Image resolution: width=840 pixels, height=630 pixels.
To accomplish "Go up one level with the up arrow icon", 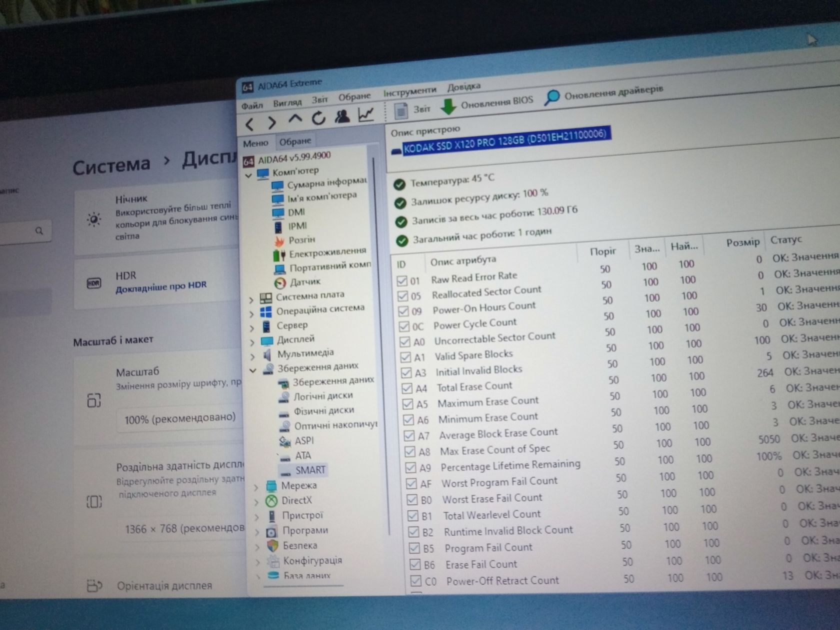I will [295, 119].
